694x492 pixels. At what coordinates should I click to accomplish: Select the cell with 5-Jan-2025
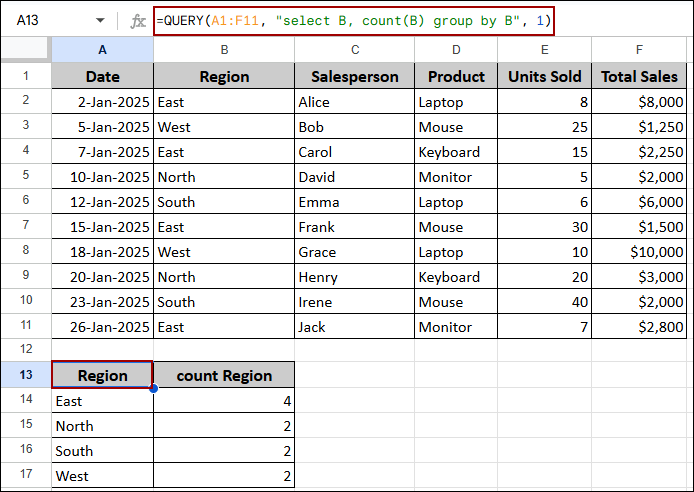pyautogui.click(x=102, y=127)
